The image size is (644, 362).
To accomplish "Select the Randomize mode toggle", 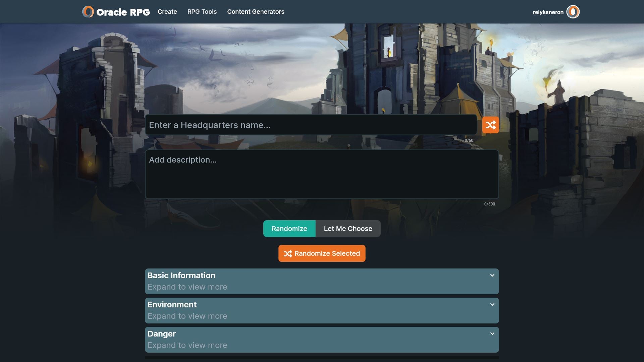I will (289, 229).
